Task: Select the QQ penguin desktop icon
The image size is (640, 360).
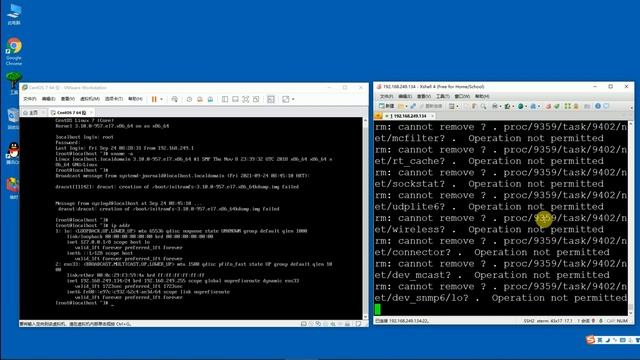Action: [x=13, y=153]
